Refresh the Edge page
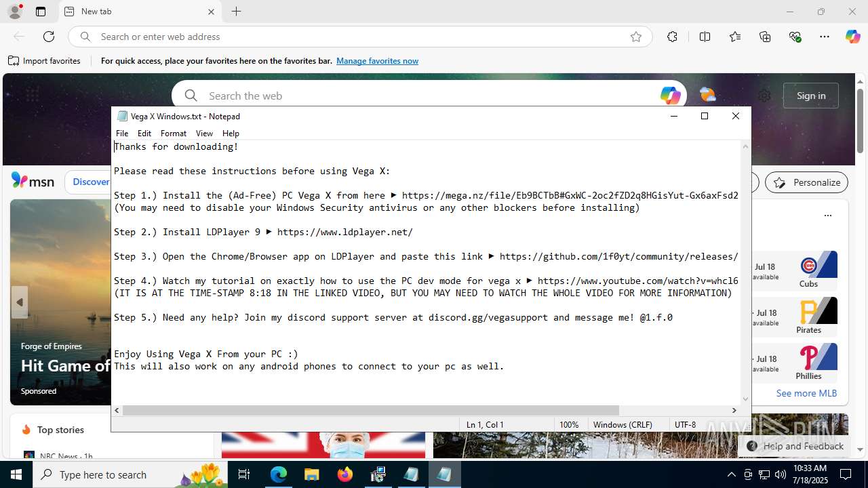Viewport: 868px width, 488px height. 49,37
